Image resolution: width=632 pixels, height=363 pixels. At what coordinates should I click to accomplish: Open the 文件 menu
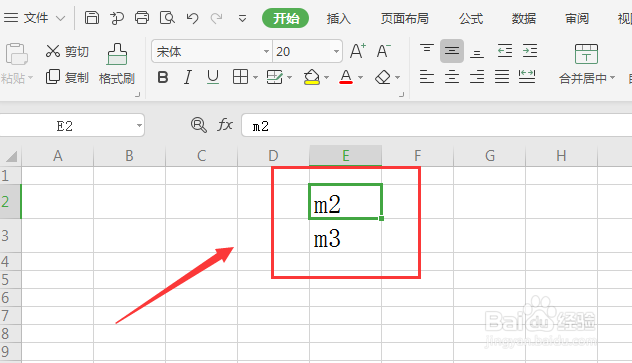pos(35,18)
